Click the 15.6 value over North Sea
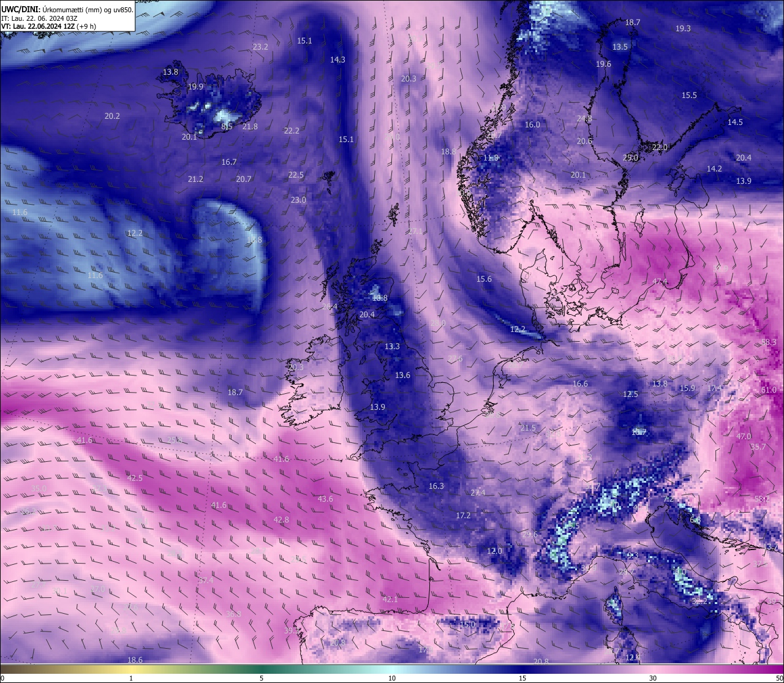Screen dimensions: 784x683 pyautogui.click(x=484, y=279)
